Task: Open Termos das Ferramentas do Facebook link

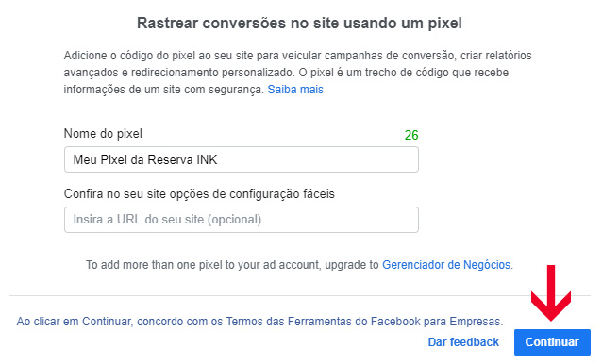Action: [x=325, y=321]
